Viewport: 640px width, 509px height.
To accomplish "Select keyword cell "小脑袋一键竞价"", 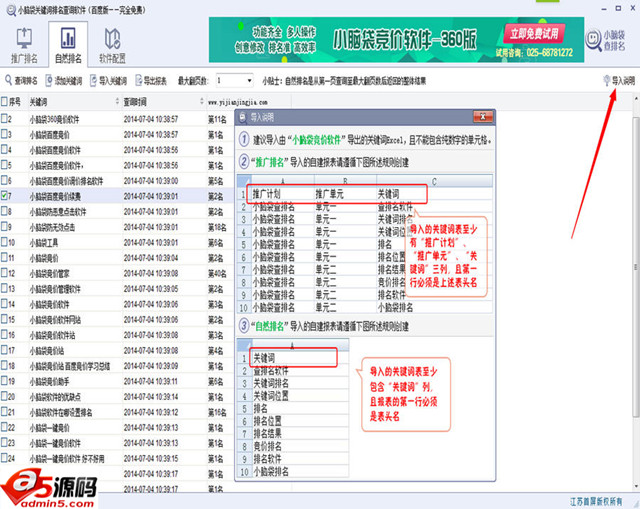I will pyautogui.click(x=49, y=428).
